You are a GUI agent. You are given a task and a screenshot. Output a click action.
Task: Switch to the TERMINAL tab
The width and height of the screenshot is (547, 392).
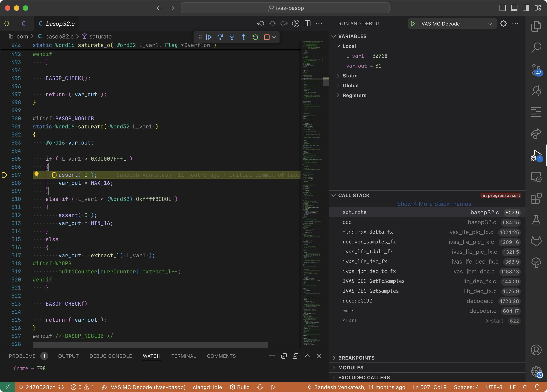click(x=183, y=356)
